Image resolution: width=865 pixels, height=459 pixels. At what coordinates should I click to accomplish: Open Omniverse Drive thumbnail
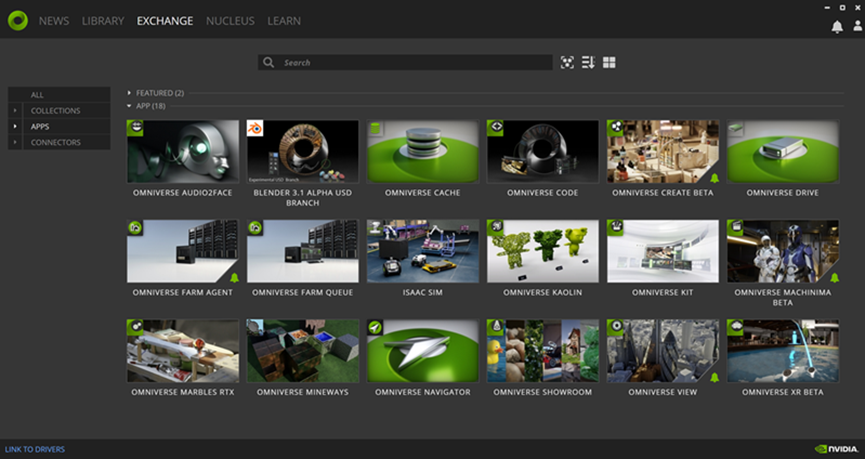(x=783, y=152)
